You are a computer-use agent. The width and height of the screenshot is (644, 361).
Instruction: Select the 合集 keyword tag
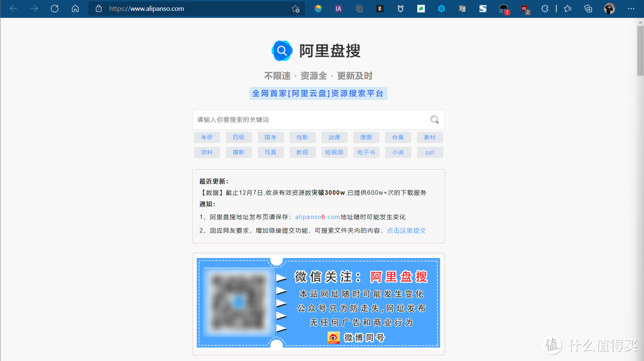pyautogui.click(x=398, y=138)
